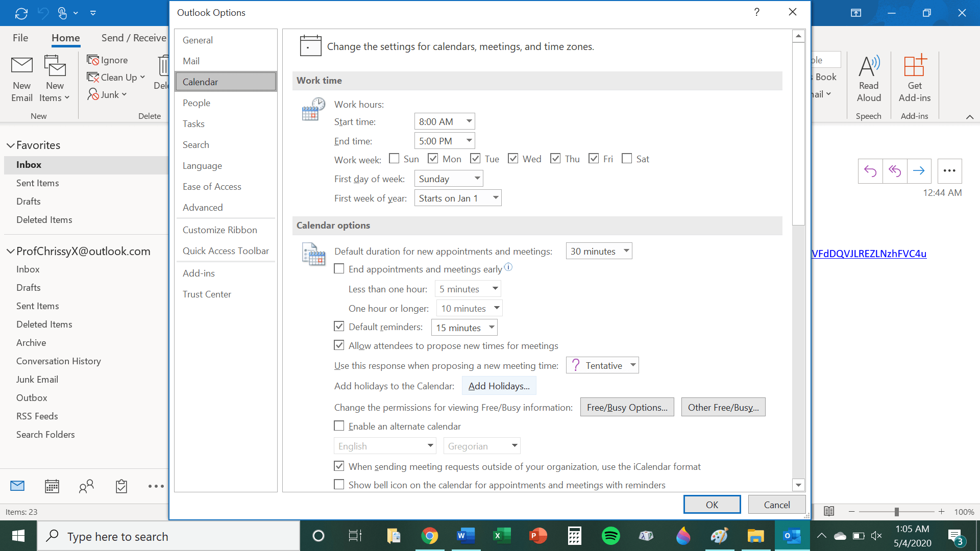The image size is (980, 551).
Task: Click the Read Aloud speech icon
Action: 869,66
